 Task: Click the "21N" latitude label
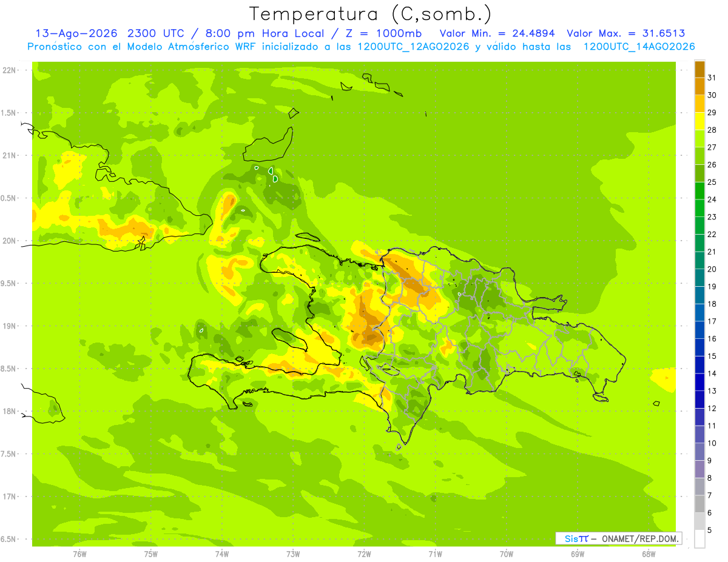(x=9, y=156)
